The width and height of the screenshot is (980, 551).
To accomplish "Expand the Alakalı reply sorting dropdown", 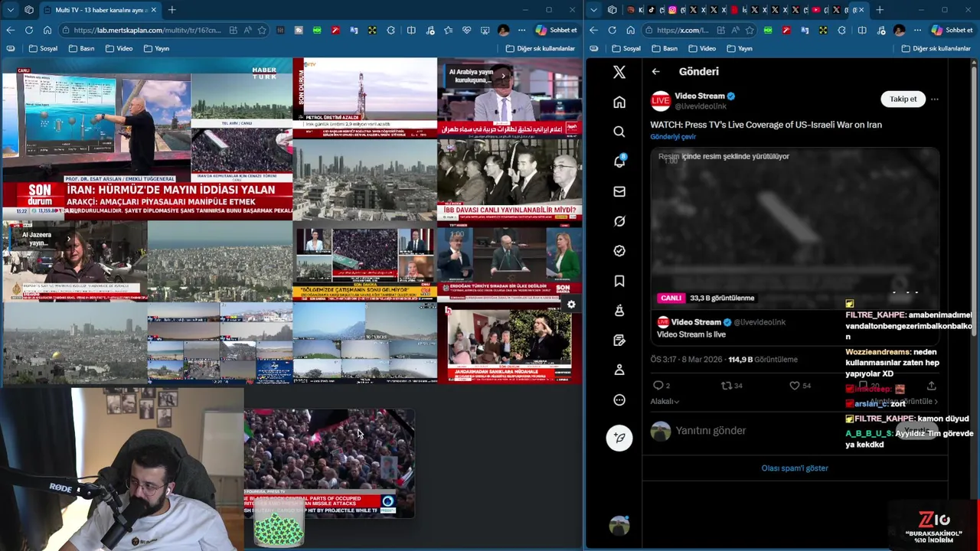I will pyautogui.click(x=665, y=401).
